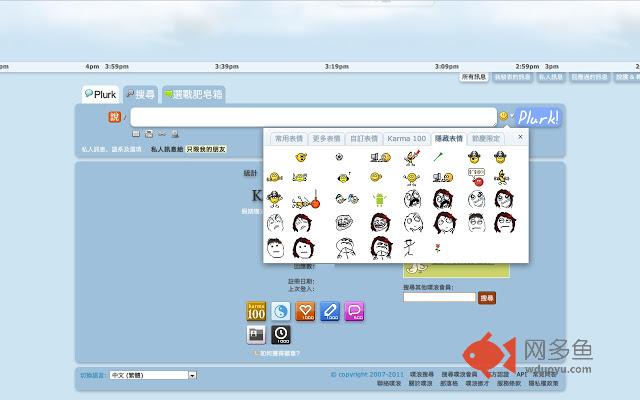Open the pink speech bubble badge
The height and width of the screenshot is (400, 640).
click(354, 311)
